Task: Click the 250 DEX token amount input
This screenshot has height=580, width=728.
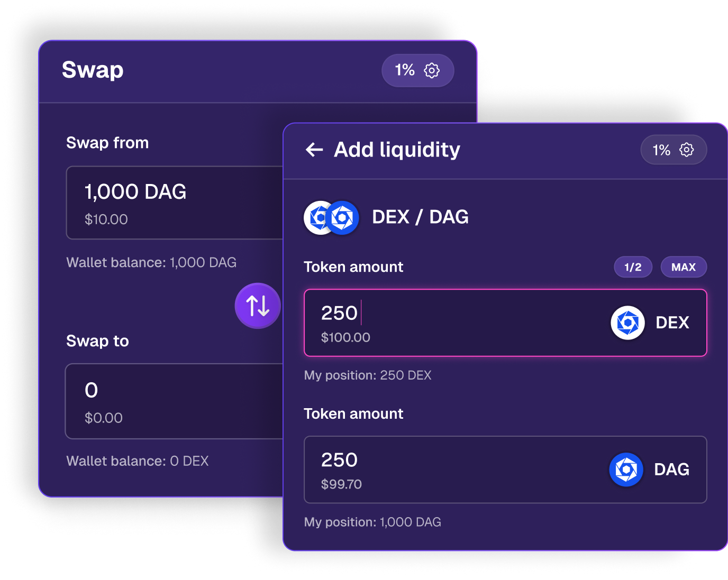Action: (450, 323)
